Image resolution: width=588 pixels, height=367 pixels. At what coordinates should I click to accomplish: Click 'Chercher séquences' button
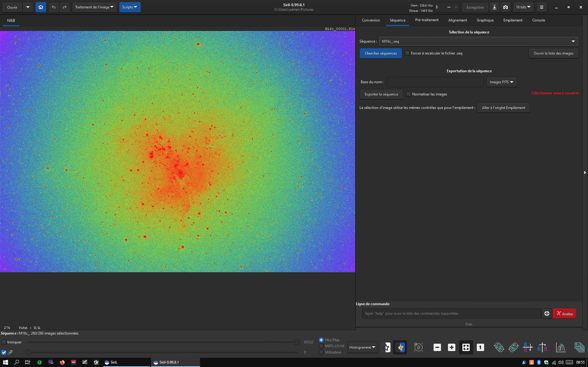click(x=381, y=53)
